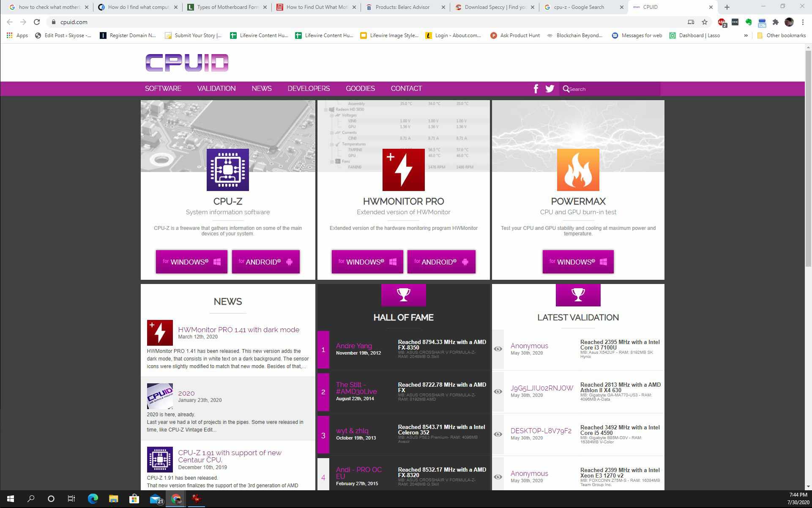Viewport: 812px width, 508px height.
Task: Expand the hidden bookmarks chevron
Action: pyautogui.click(x=746, y=36)
